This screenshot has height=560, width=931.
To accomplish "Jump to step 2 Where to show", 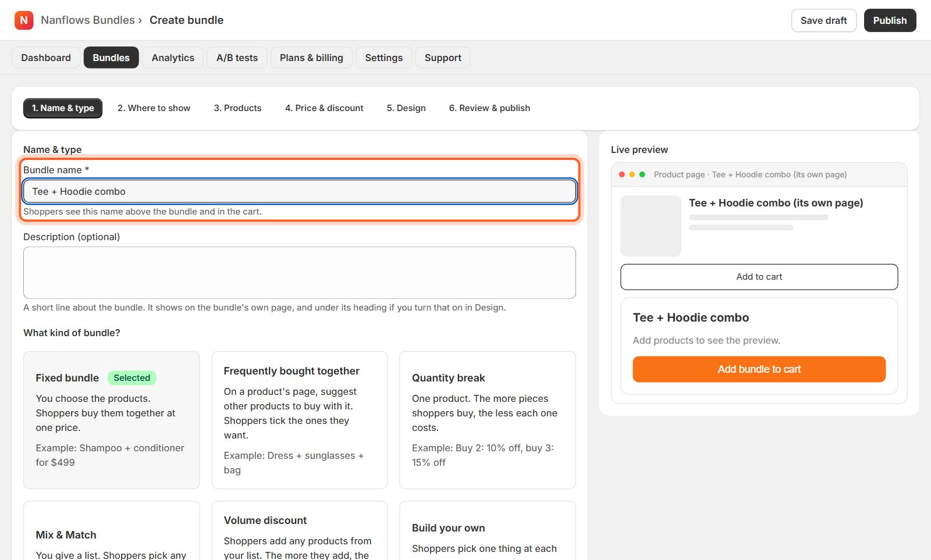I will coord(154,108).
